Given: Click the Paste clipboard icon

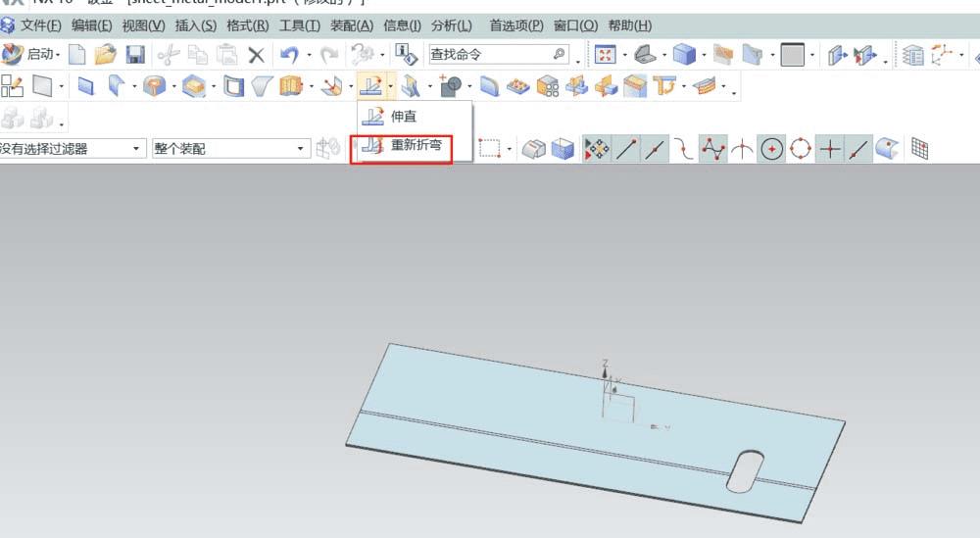Looking at the screenshot, I should tap(227, 55).
